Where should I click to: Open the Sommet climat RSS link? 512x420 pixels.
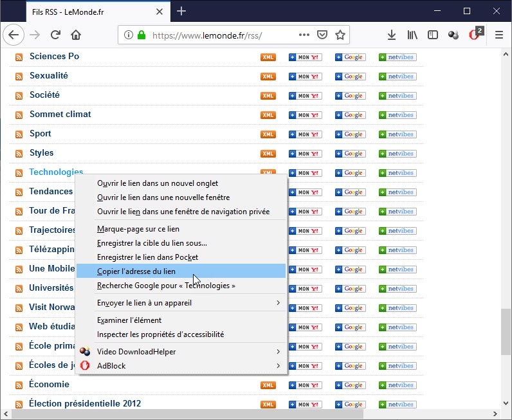click(x=60, y=114)
